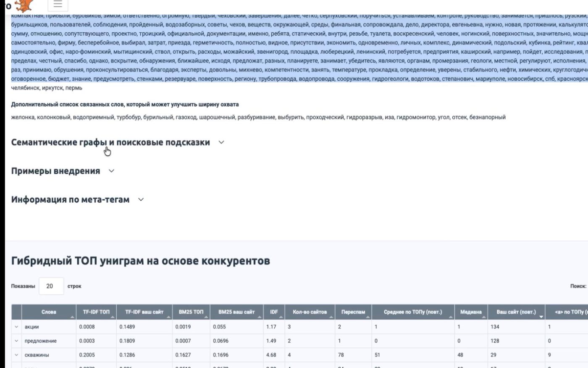588x368 pixels.
Task: Expand the скважины table row
Action: pyautogui.click(x=16, y=355)
